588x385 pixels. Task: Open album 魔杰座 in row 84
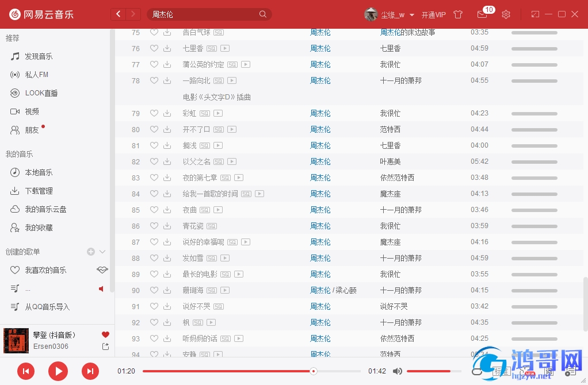(390, 194)
